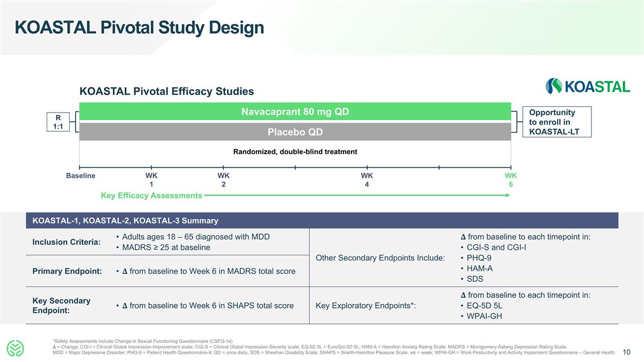Click the Opportunity to enroll in KOASTAL-LT box
The width and height of the screenshot is (644, 362).
[x=557, y=121]
